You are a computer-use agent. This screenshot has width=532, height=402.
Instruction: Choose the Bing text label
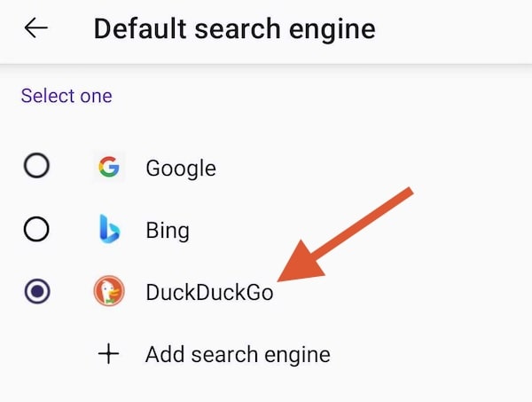(168, 232)
